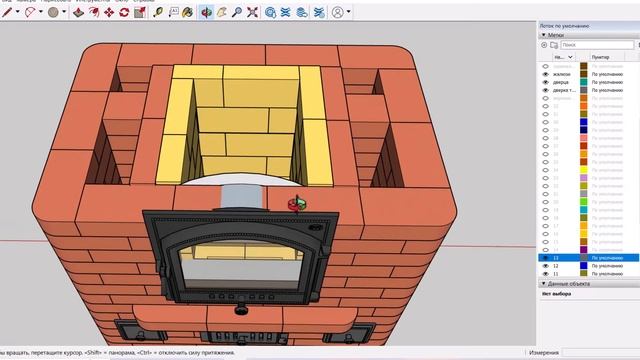Select the дверка т... tag name
Viewport: 640px width, 360px height.
tap(564, 90)
